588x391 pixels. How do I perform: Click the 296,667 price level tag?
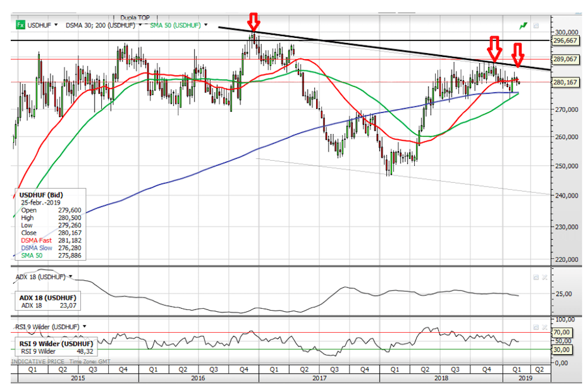(x=565, y=40)
